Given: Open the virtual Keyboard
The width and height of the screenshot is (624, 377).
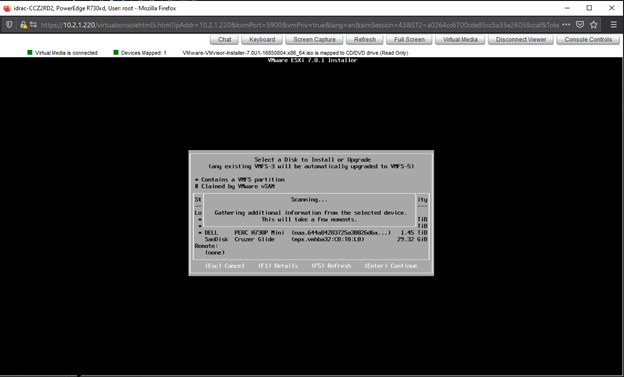Looking at the screenshot, I should [x=262, y=39].
